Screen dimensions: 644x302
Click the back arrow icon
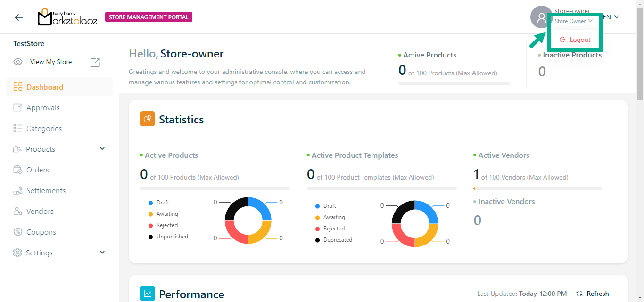point(18,17)
